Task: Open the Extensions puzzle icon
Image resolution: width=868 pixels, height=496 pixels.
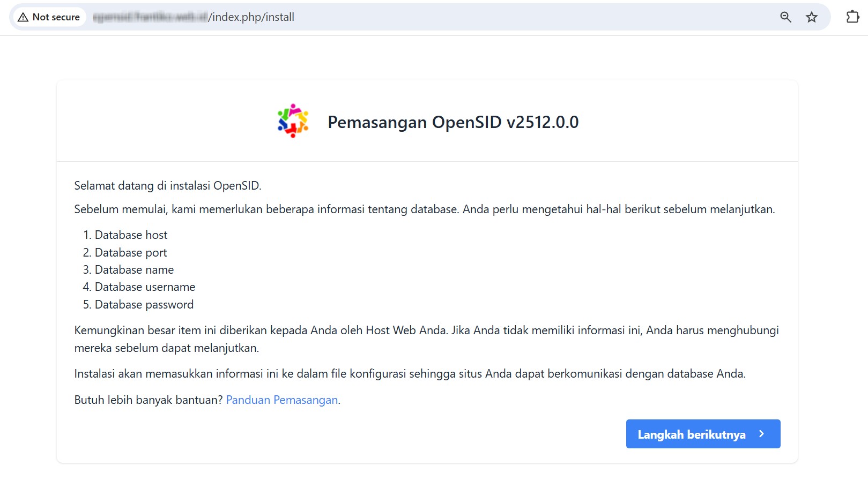Action: [x=852, y=17]
